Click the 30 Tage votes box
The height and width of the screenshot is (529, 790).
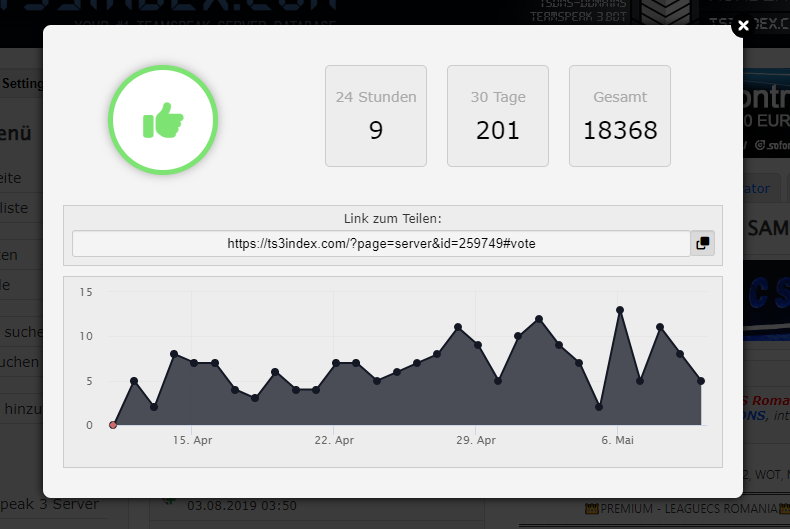[498, 116]
